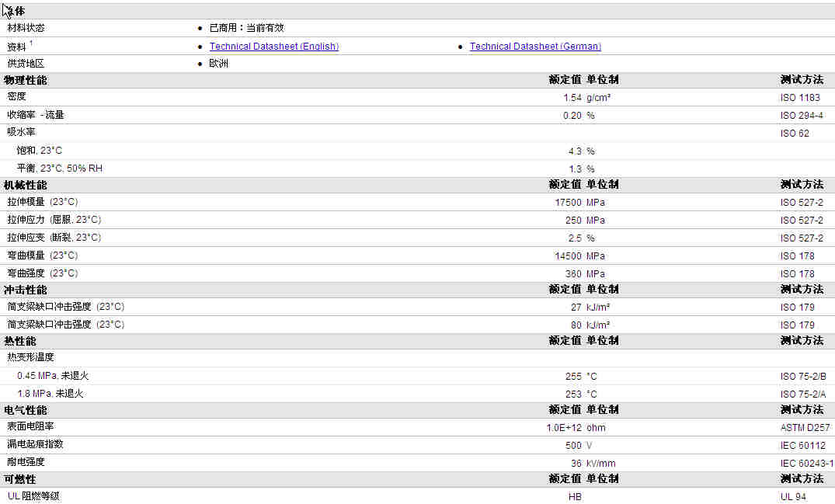This screenshot has width=835, height=504.
Task: Select the 吸水率 property label
Action: click(21, 132)
